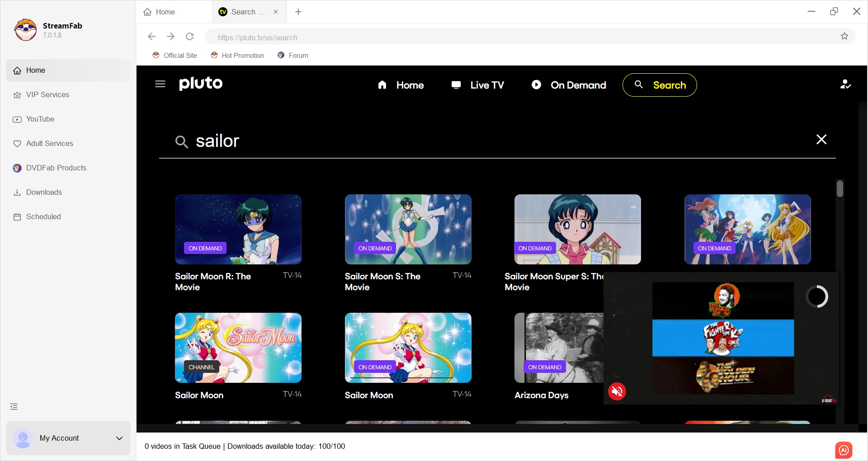Click the Sailor Moon R: The Movie title
Image resolution: width=868 pixels, height=461 pixels.
tap(213, 282)
